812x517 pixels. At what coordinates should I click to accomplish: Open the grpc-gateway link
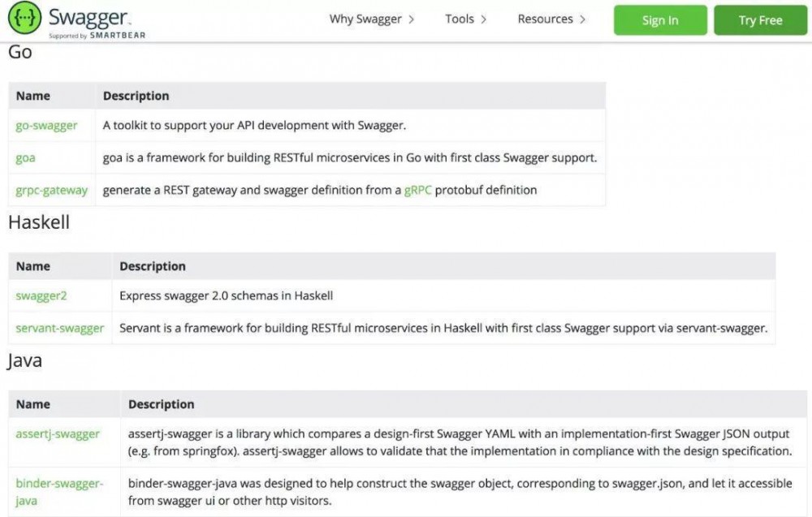pyautogui.click(x=51, y=191)
